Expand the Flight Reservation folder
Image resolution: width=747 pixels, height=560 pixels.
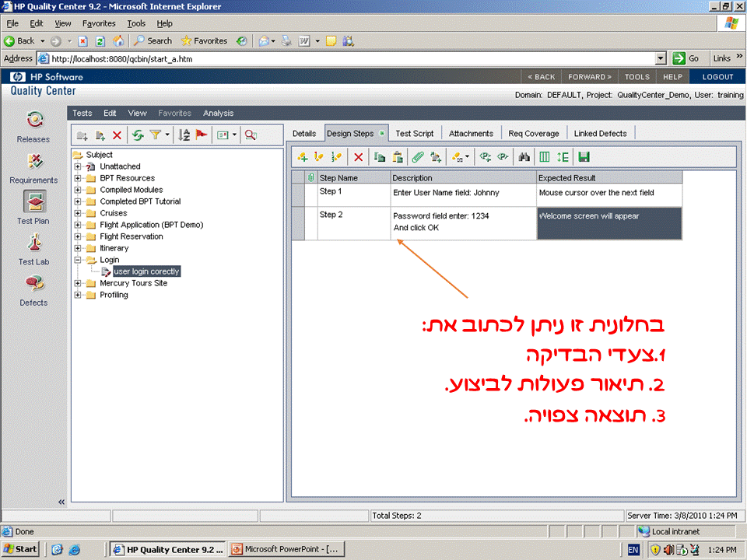(78, 236)
